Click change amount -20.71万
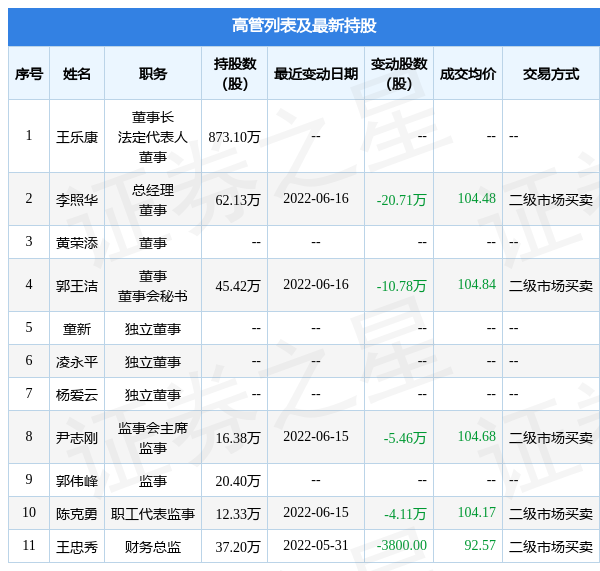The image size is (600, 571). 401,200
